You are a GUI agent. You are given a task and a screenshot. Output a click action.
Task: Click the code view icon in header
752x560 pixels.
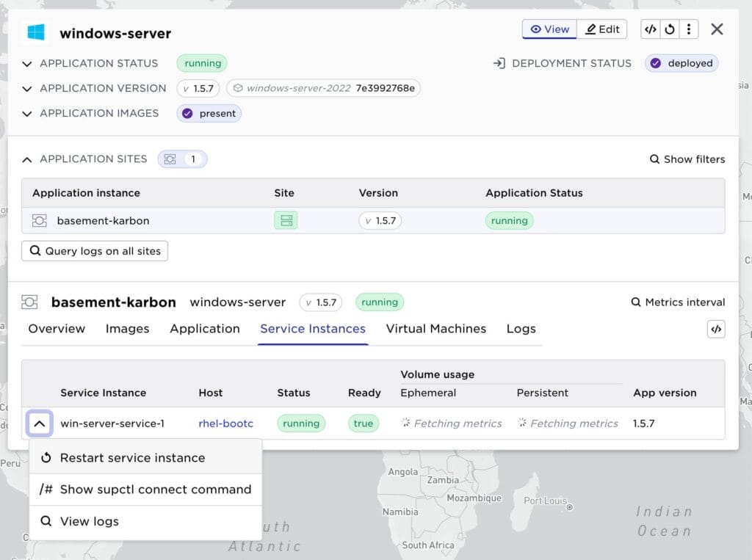point(650,29)
